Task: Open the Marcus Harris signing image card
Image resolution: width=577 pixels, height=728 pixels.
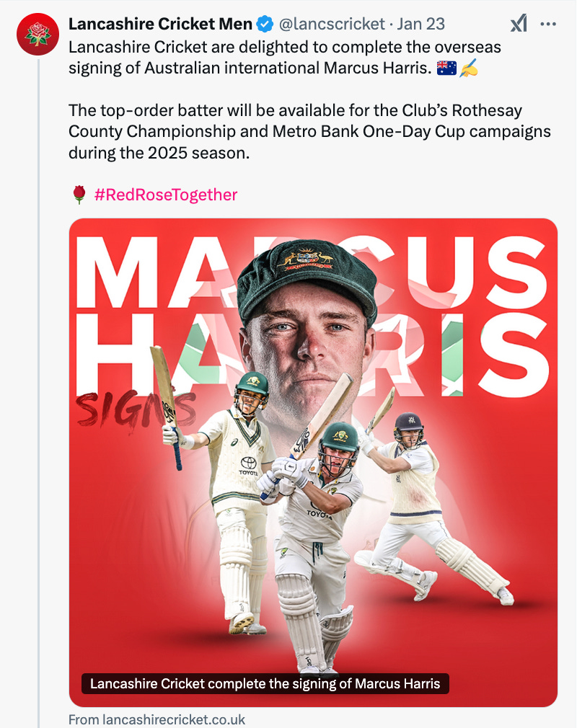Action: click(x=313, y=463)
